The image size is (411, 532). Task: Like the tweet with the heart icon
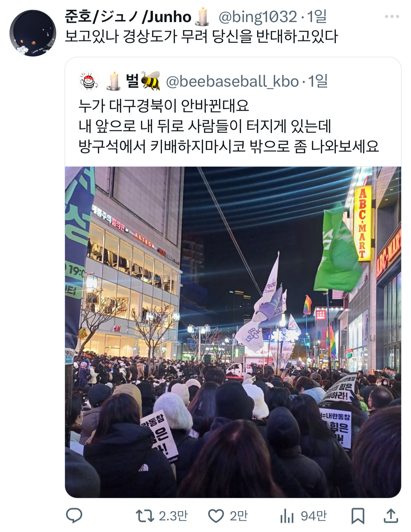point(216,516)
